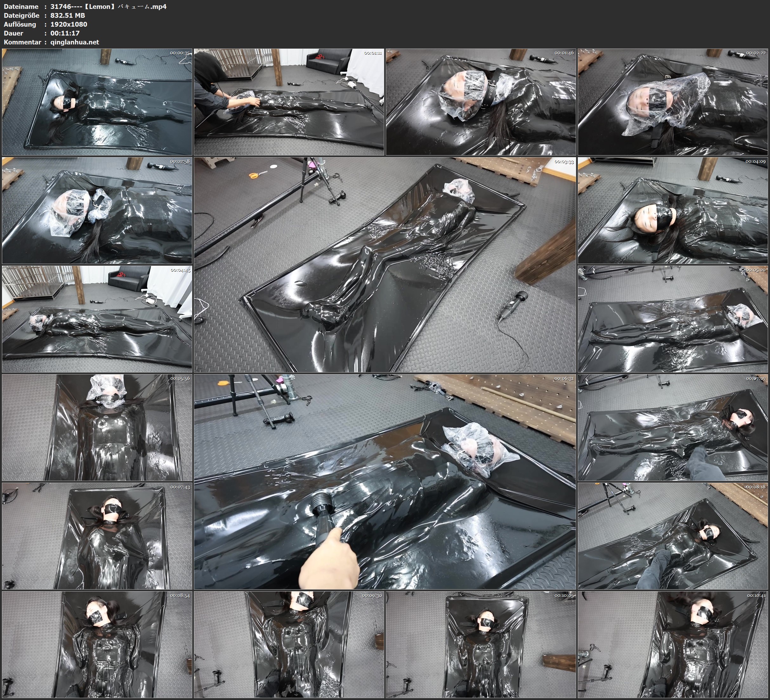770x700 pixels.
Task: Select the 00:02:58 thumbnail
Action: [x=97, y=210]
